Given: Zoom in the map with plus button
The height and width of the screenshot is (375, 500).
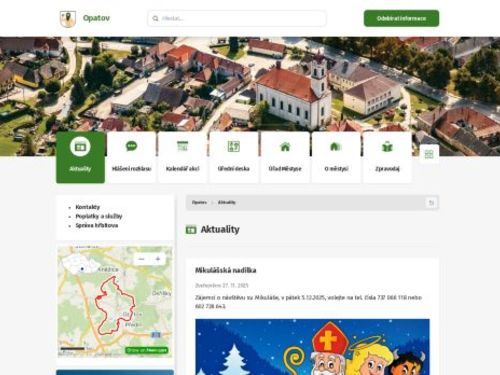Looking at the screenshot, I should pos(158,259).
